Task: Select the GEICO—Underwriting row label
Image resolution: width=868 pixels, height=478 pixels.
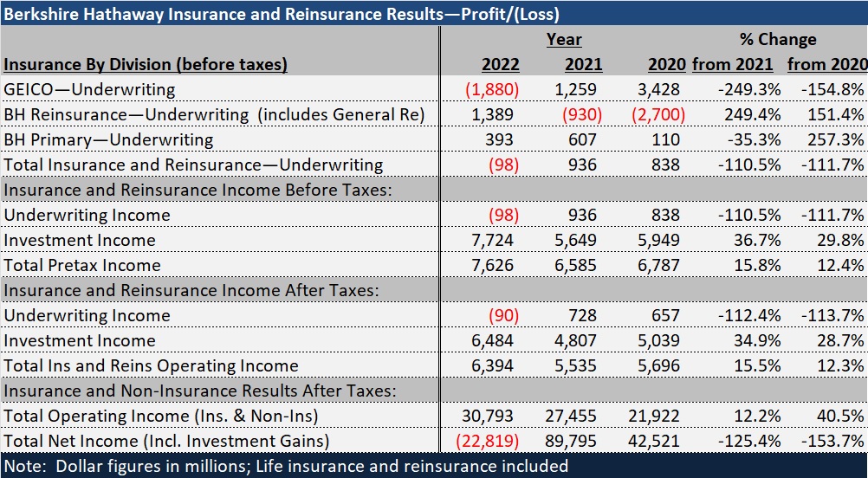Action: 89,89
